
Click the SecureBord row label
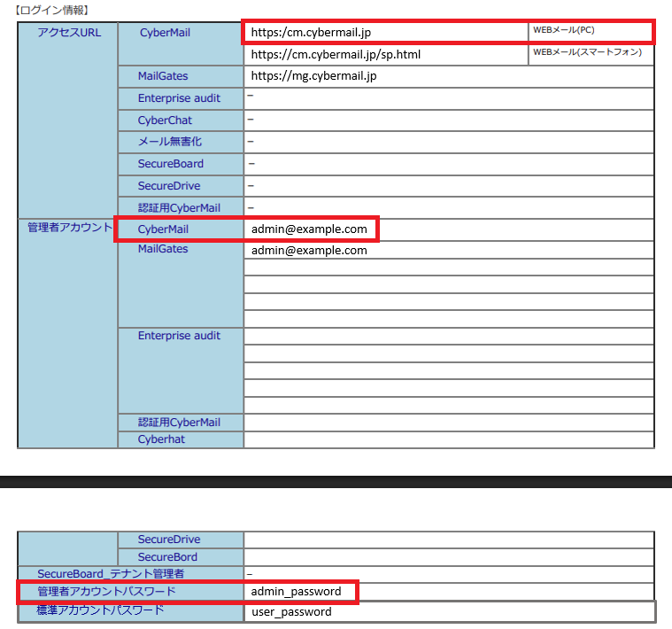click(168, 557)
